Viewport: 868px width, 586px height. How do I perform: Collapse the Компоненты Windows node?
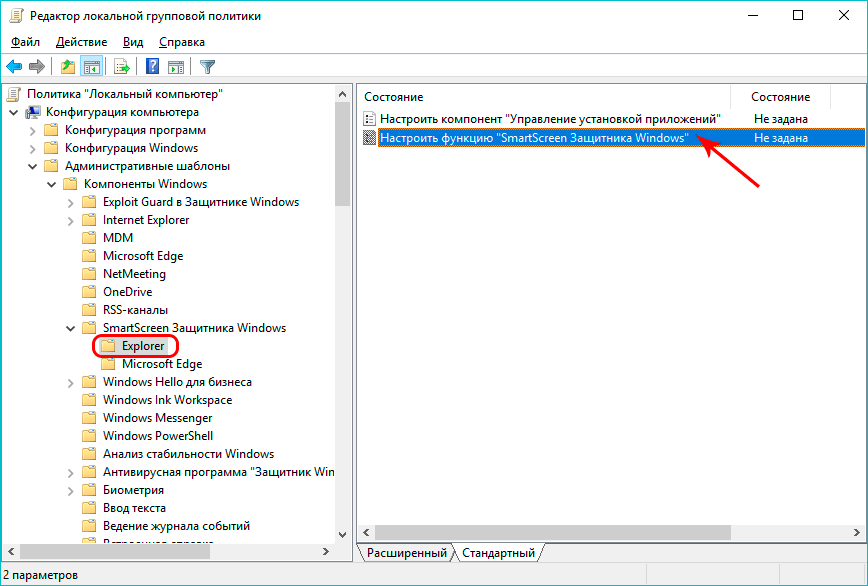coord(51,184)
